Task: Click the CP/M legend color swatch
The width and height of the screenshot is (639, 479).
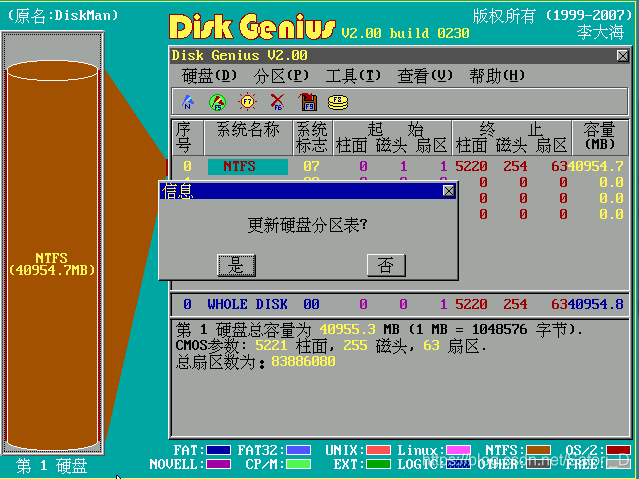Action: point(298,464)
